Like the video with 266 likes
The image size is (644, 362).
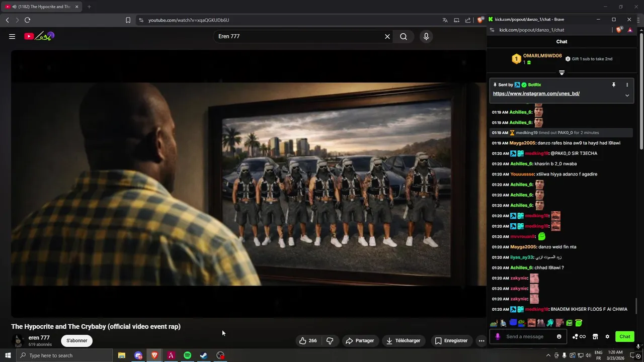click(x=308, y=340)
